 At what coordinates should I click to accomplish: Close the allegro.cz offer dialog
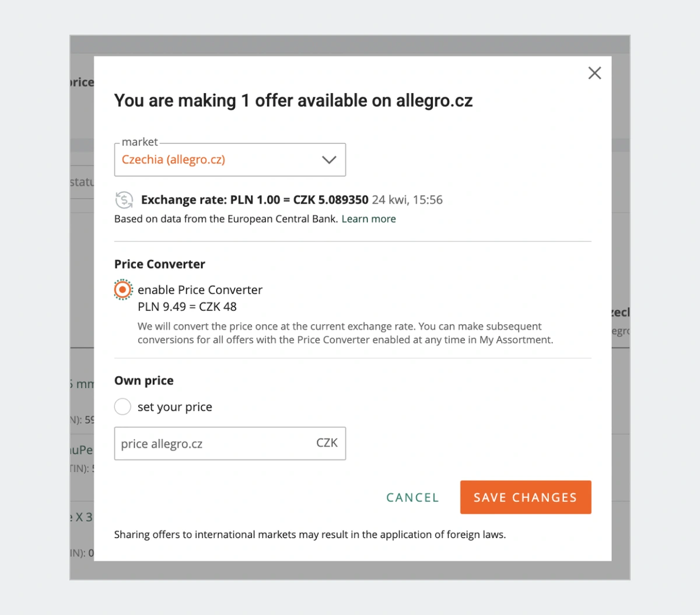point(594,73)
